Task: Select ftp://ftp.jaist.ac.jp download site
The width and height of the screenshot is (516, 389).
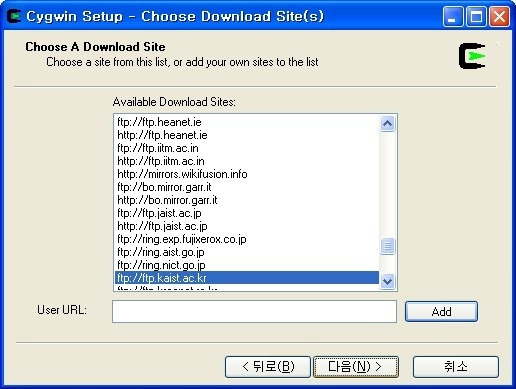Action: click(246, 213)
